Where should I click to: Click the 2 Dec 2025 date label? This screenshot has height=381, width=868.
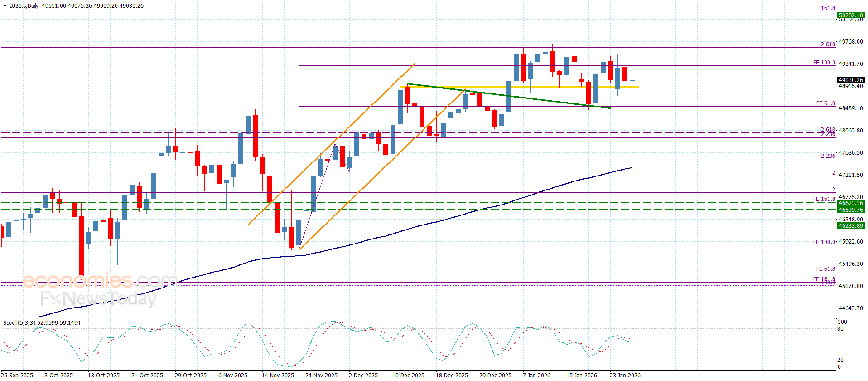click(x=363, y=375)
